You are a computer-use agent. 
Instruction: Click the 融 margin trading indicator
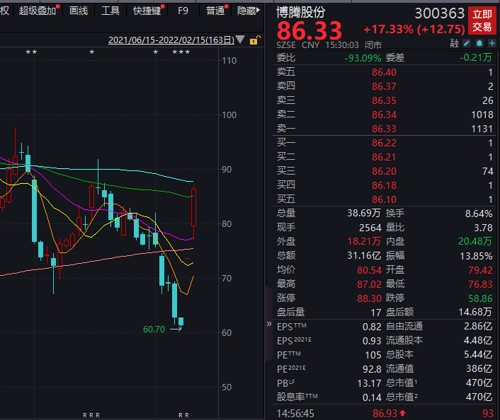454,43
